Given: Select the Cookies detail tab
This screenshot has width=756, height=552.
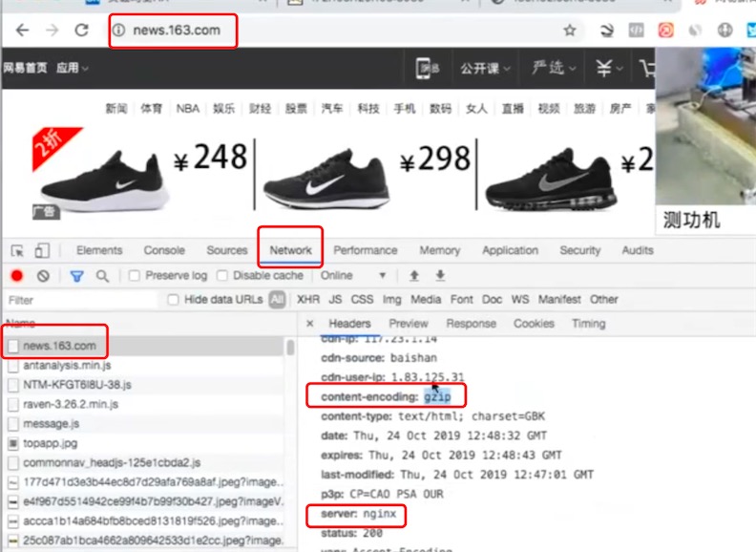Looking at the screenshot, I should tap(534, 324).
